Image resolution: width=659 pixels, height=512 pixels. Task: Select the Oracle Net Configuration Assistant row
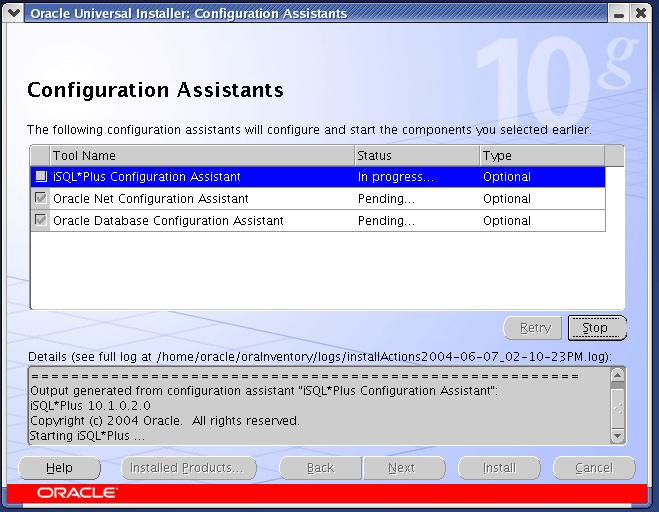tap(200, 199)
